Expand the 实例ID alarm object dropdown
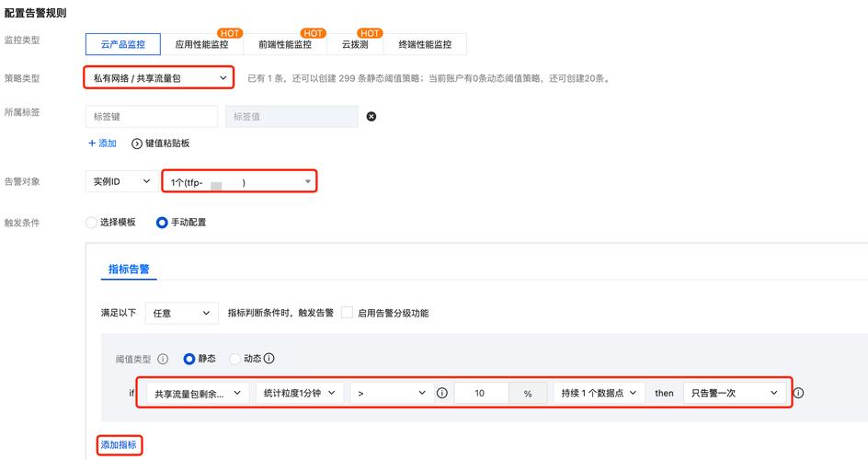868x460 pixels. (120, 182)
